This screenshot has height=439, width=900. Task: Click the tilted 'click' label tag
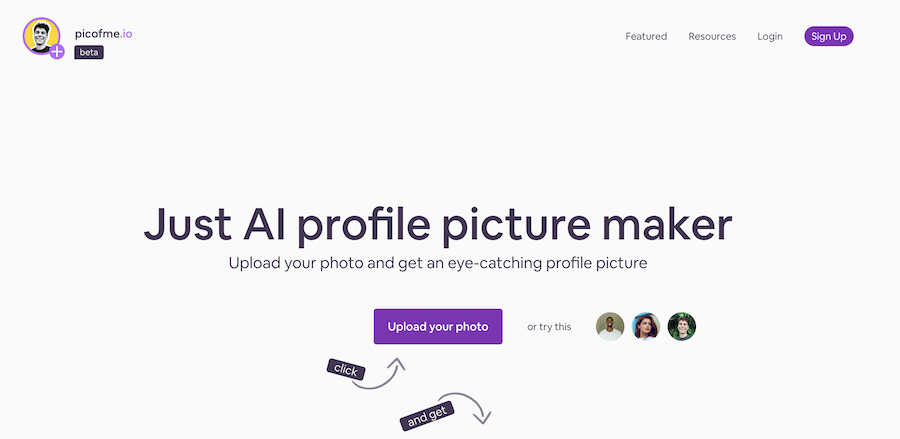346,370
